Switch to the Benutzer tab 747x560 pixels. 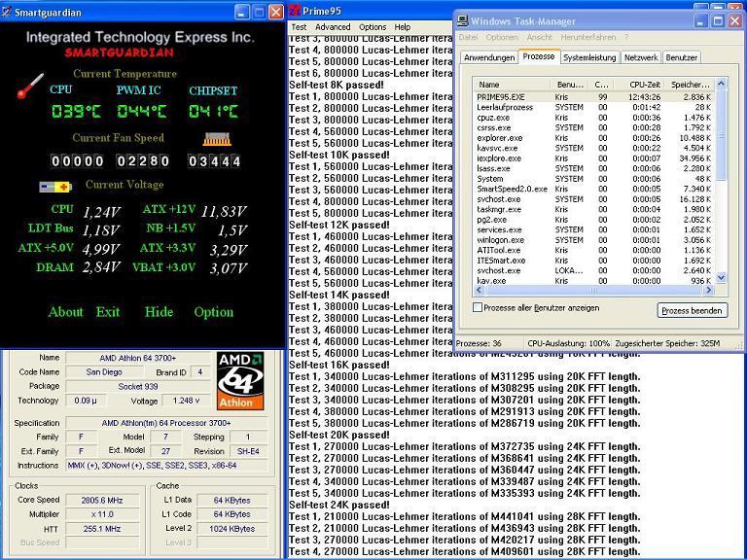click(x=681, y=57)
